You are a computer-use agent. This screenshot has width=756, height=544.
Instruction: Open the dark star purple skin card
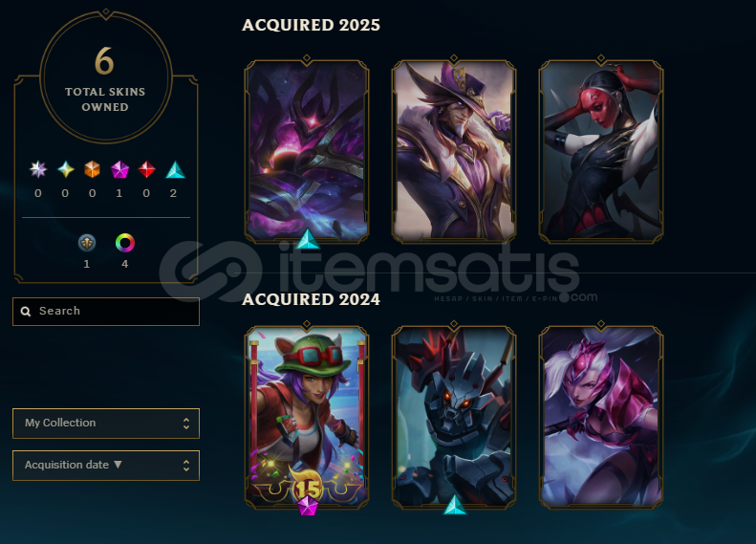click(307, 150)
